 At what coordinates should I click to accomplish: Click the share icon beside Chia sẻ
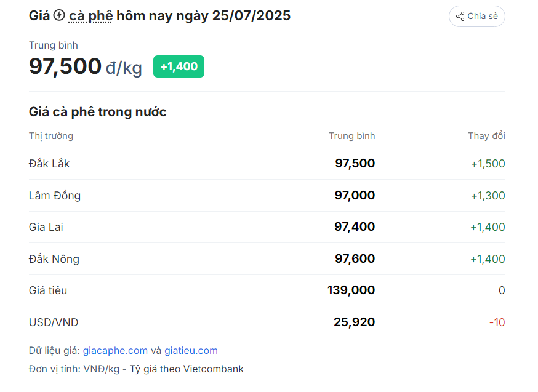[460, 16]
